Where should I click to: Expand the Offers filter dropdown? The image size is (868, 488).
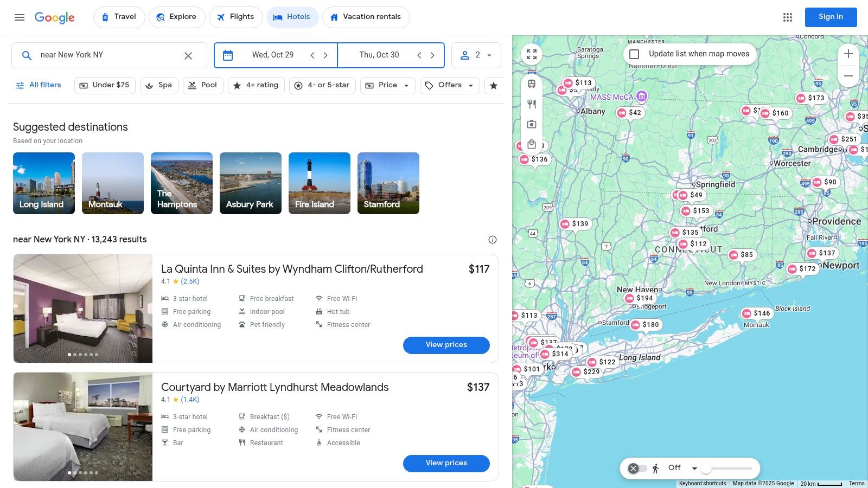coord(450,85)
